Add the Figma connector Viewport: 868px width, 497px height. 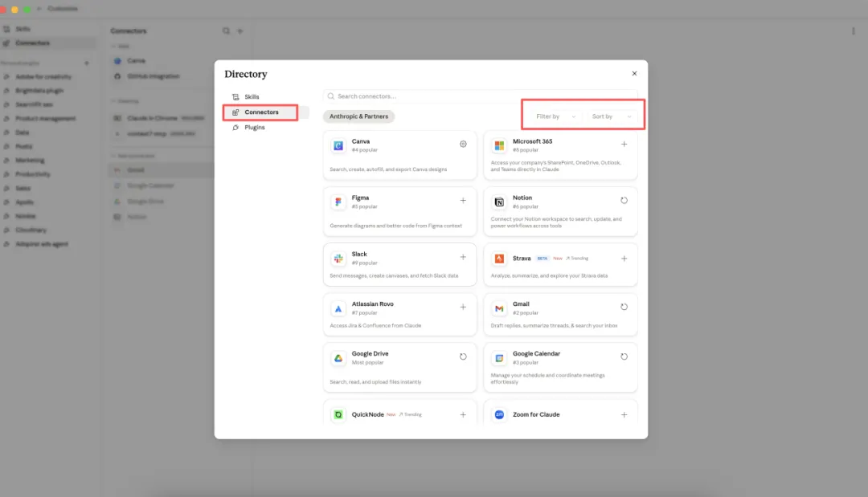(463, 201)
